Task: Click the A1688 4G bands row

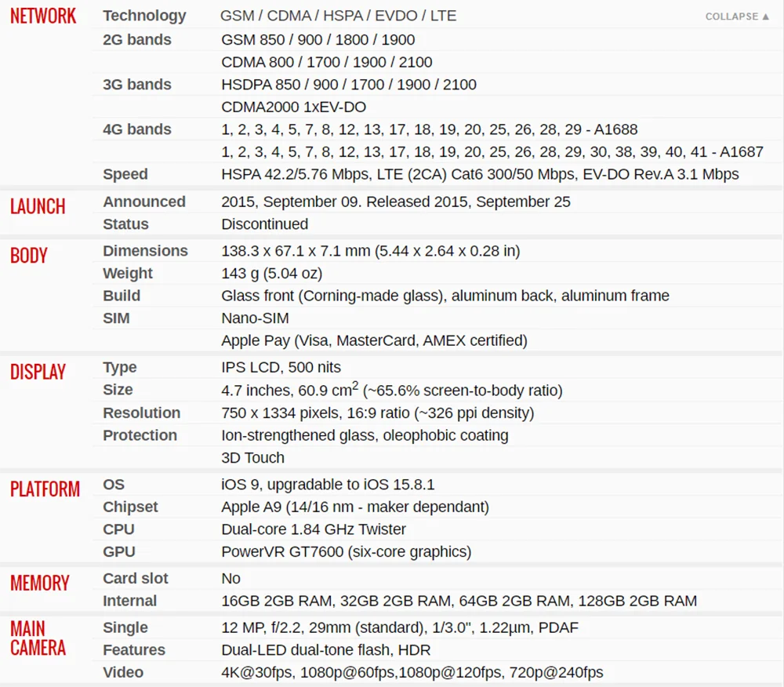Action: point(430,129)
